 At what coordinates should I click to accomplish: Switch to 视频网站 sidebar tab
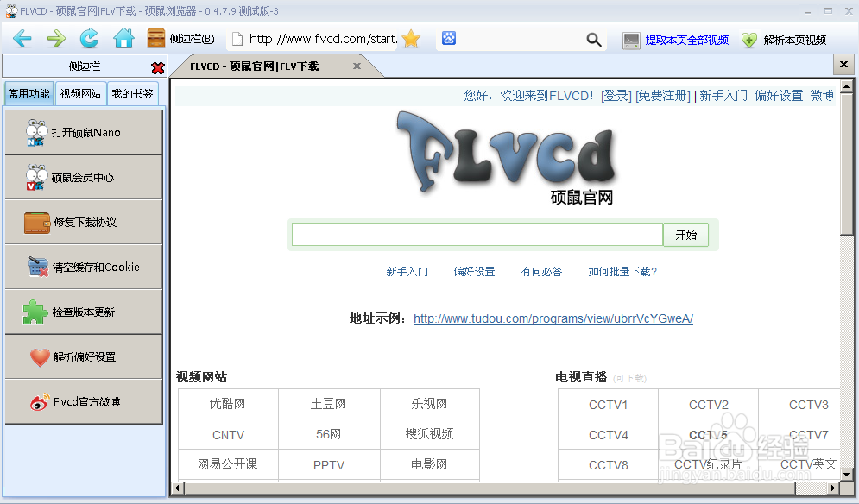click(80, 94)
